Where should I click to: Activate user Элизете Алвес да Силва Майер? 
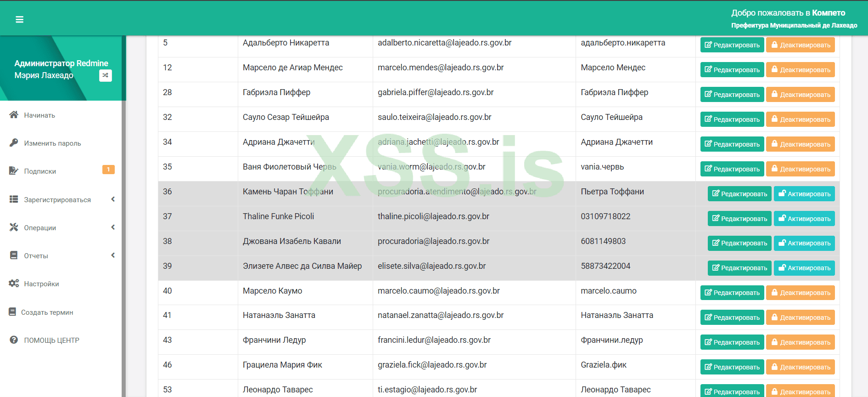click(804, 268)
